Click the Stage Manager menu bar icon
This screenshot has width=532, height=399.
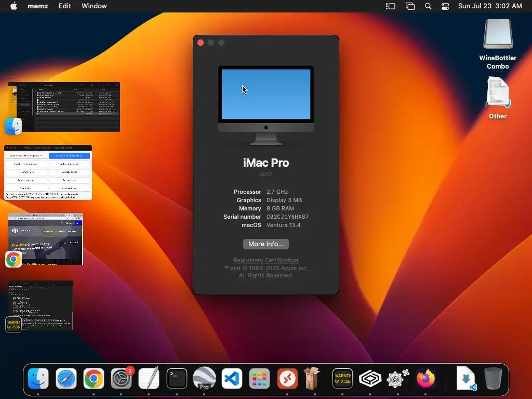(x=391, y=6)
